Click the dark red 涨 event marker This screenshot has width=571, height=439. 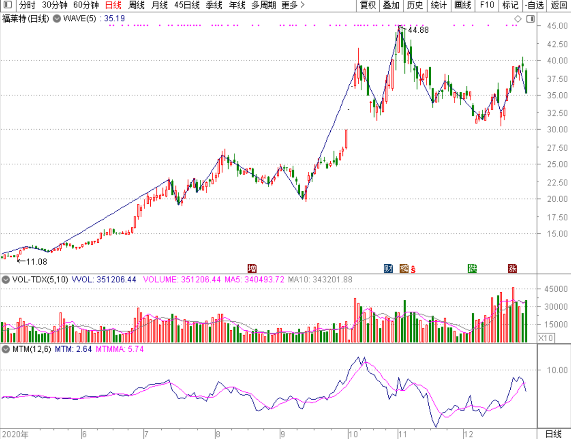pos(512,269)
